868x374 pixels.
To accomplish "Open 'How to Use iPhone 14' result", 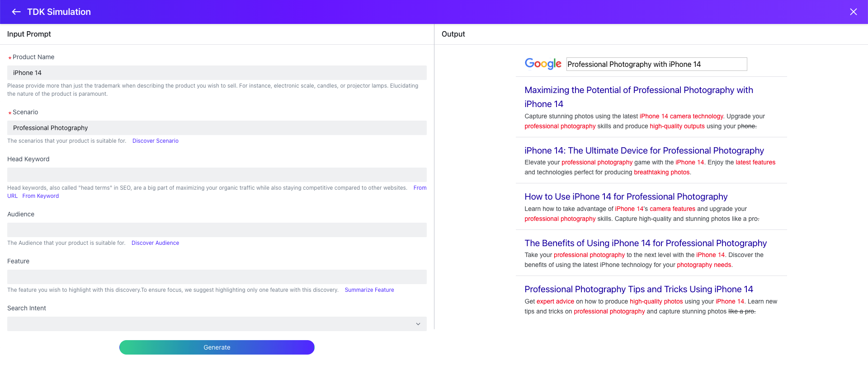I will [626, 196].
